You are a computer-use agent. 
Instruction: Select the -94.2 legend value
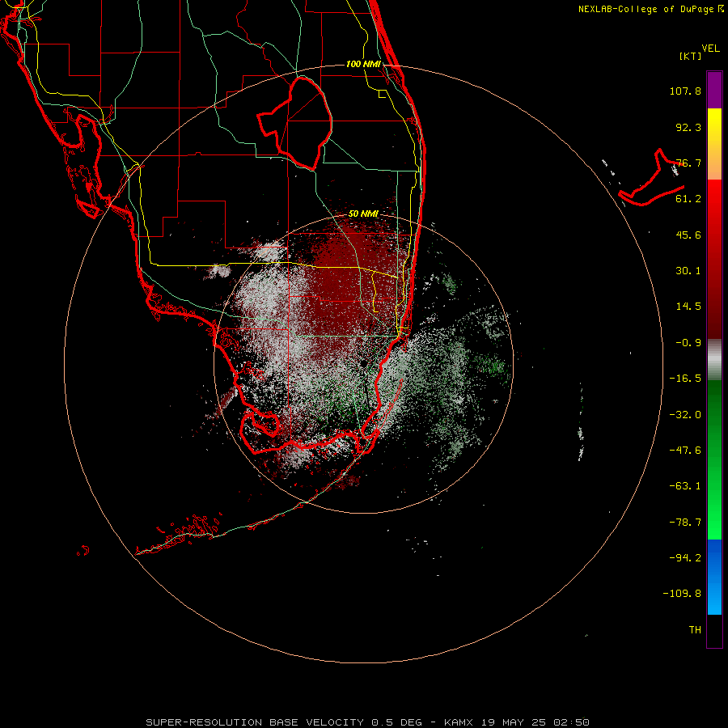[x=685, y=557]
